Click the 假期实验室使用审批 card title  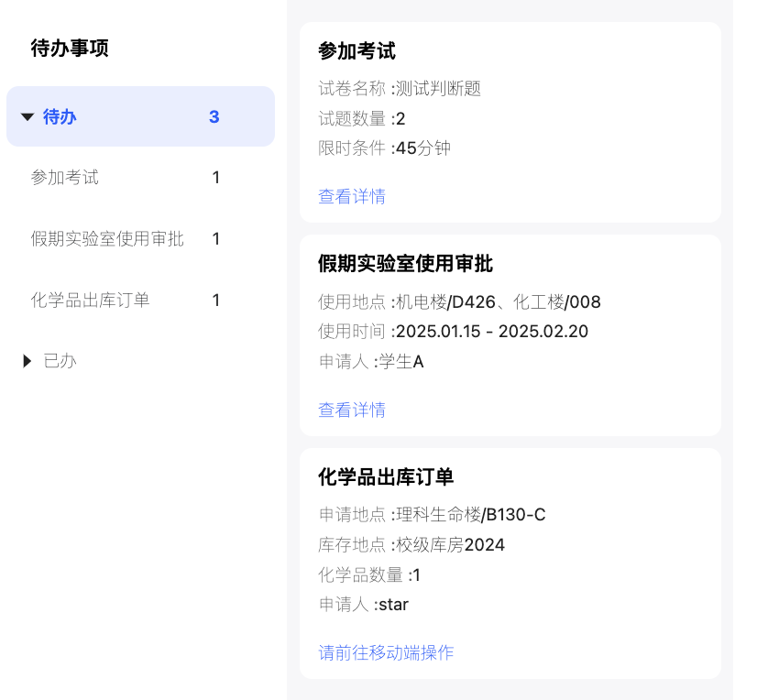tap(405, 264)
